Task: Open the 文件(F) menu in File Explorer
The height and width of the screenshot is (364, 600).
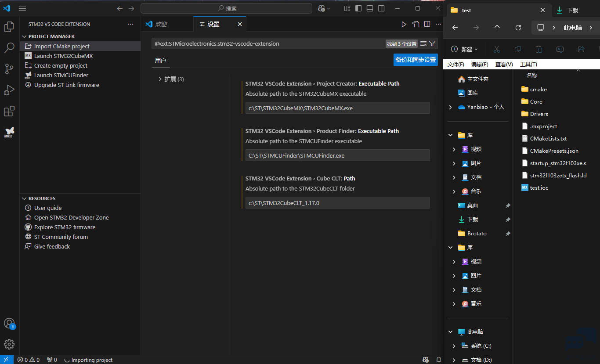Action: click(x=456, y=65)
